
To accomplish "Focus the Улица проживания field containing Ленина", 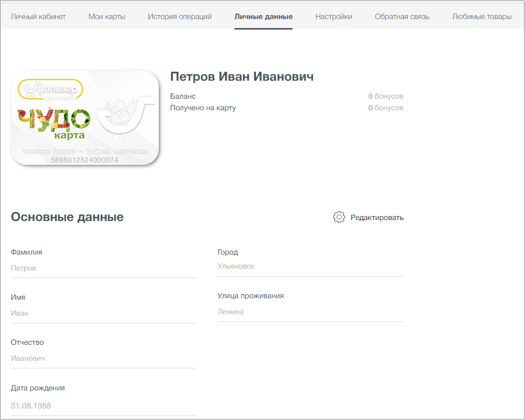I will [311, 312].
